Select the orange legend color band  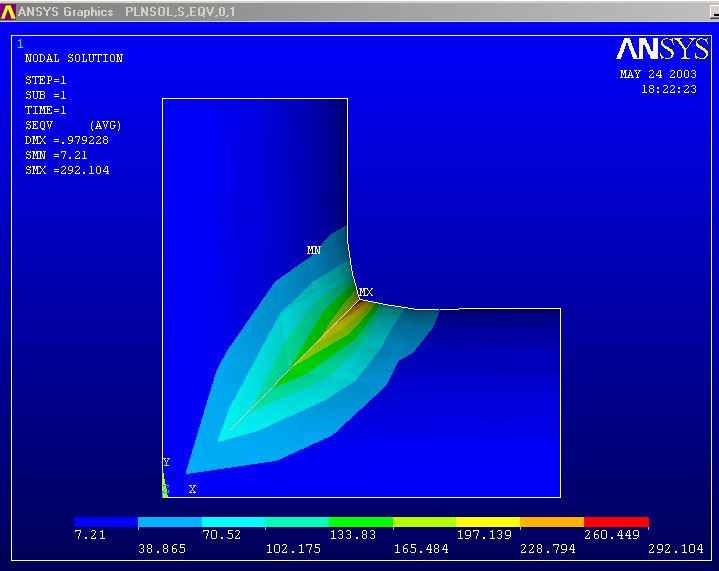552,522
